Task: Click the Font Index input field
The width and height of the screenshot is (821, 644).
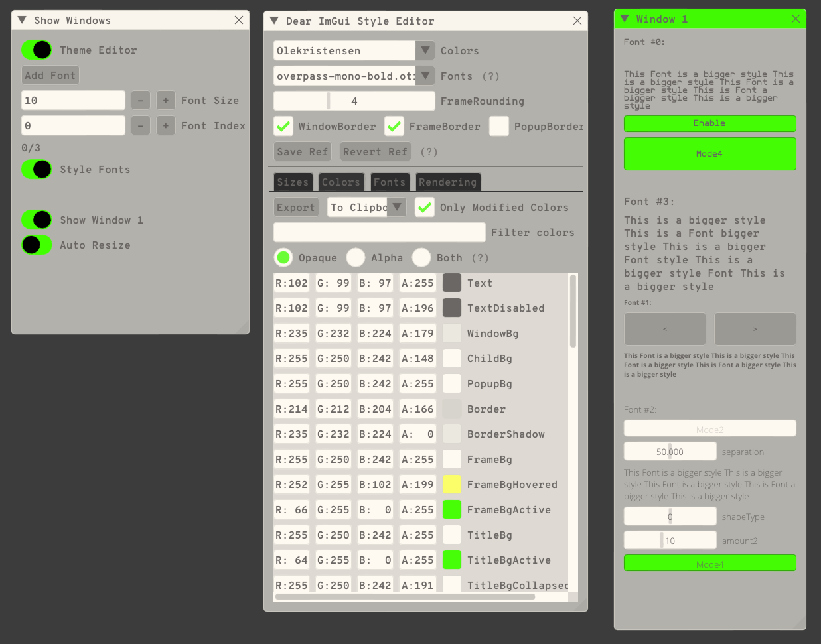Action: (x=73, y=125)
